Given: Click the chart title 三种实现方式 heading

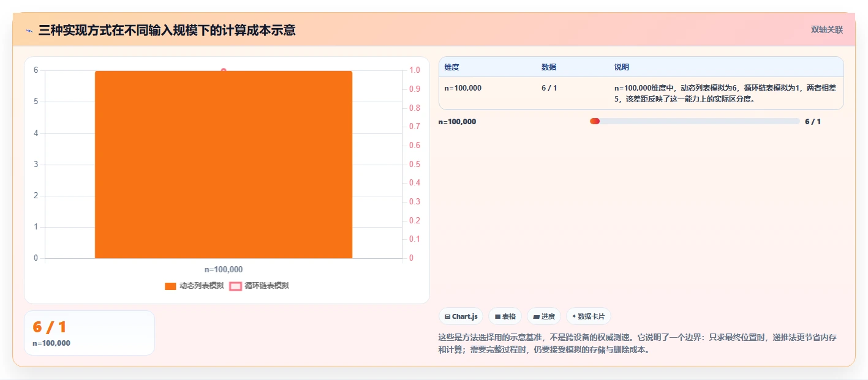Looking at the screenshot, I should click(x=167, y=30).
